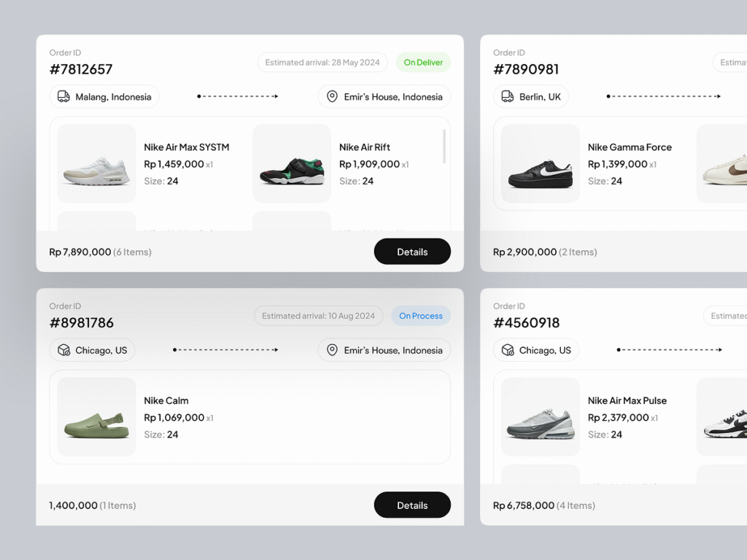Open Details for order #8981786

412,505
